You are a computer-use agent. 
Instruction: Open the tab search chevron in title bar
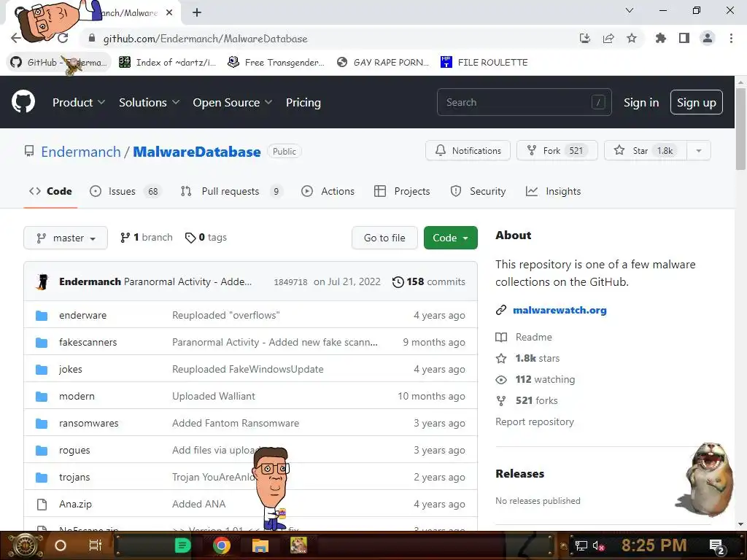(x=630, y=10)
